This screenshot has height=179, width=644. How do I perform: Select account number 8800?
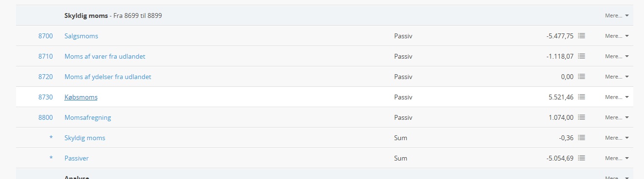[45, 117]
